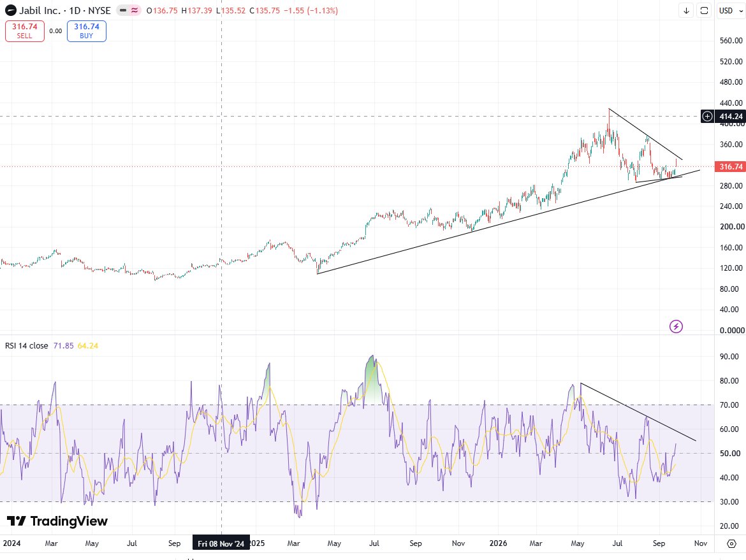Click the low value L135.52
746x560 pixels.
click(231, 10)
